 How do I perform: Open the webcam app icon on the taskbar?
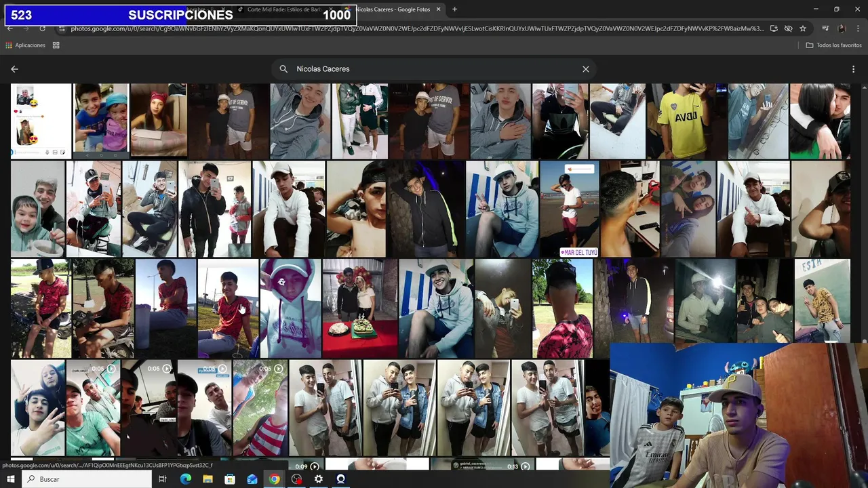click(340, 479)
